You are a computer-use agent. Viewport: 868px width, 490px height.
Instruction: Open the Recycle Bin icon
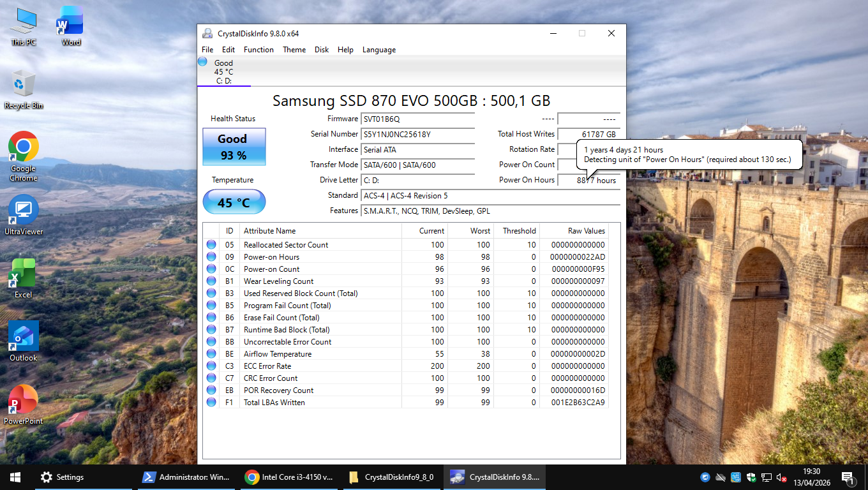pos(24,85)
